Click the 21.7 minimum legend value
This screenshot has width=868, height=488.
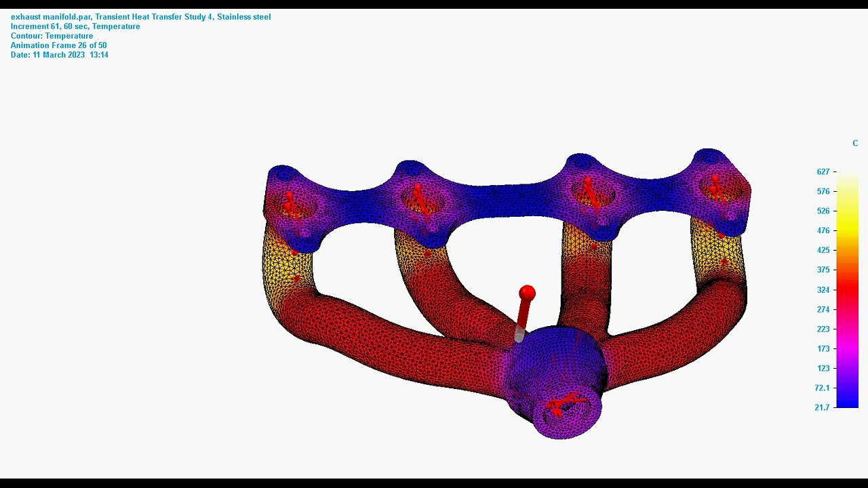coord(822,407)
